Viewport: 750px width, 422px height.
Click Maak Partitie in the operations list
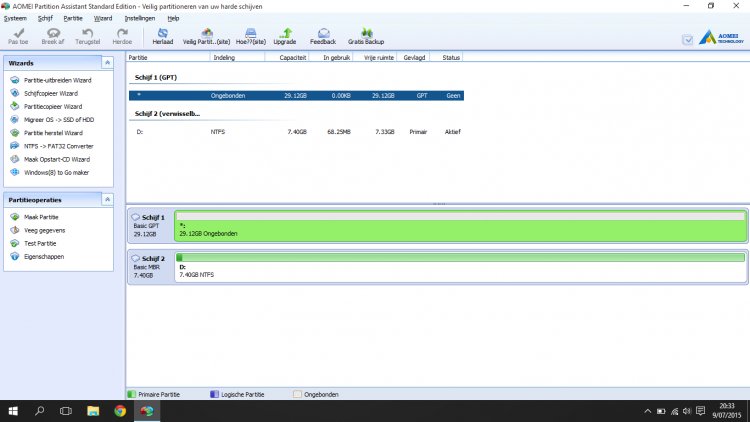40,217
